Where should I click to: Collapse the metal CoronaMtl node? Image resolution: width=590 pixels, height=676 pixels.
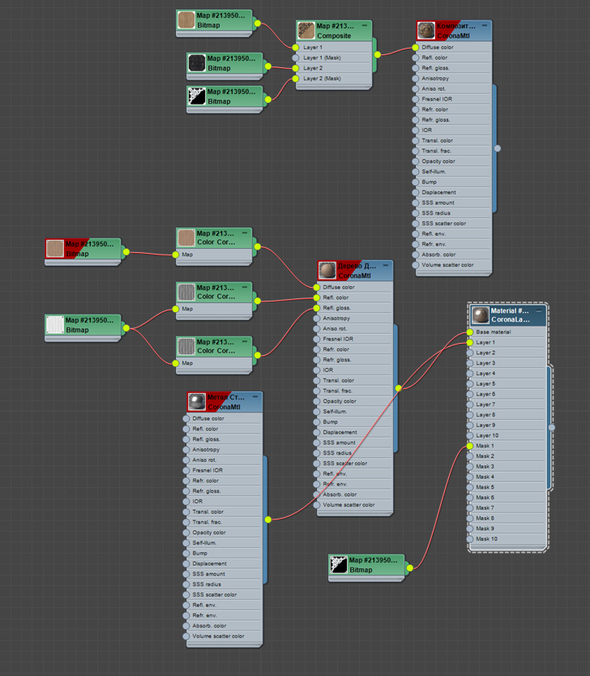tap(255, 397)
